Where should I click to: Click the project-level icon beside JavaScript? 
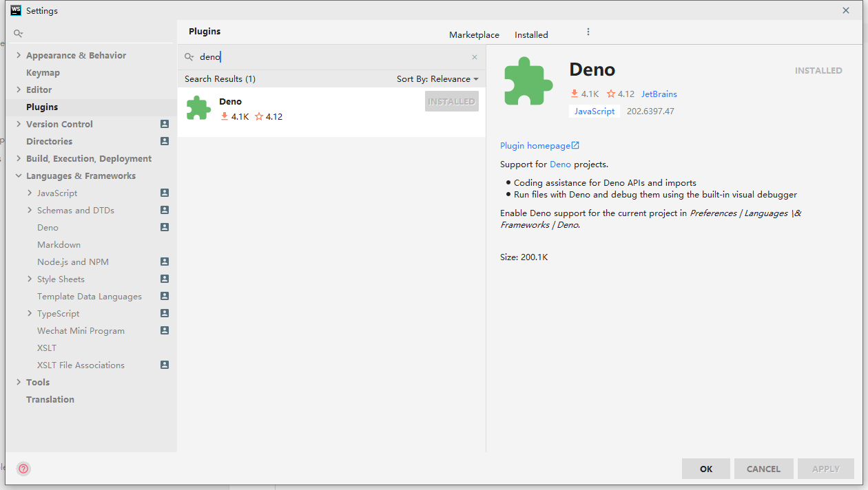(165, 193)
